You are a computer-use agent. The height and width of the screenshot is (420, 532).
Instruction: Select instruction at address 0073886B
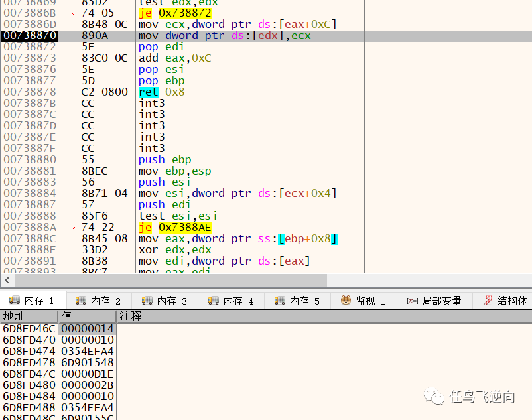30,13
